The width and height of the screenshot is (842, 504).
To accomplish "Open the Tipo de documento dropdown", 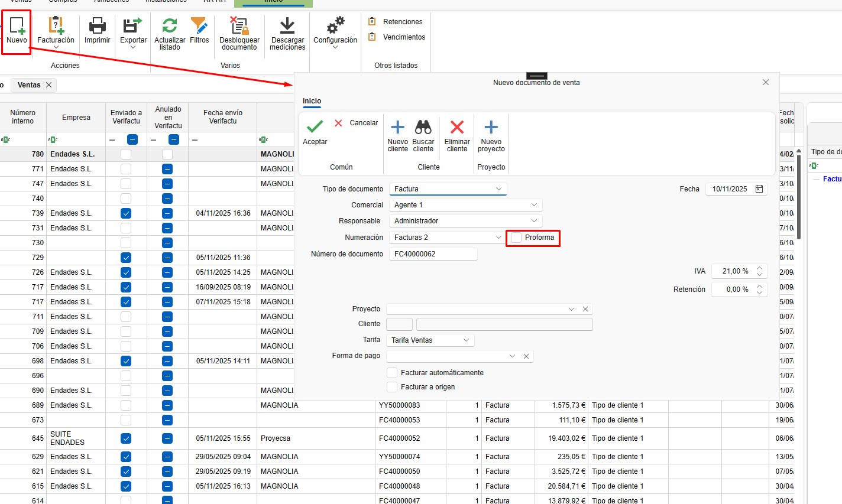I will (x=448, y=189).
